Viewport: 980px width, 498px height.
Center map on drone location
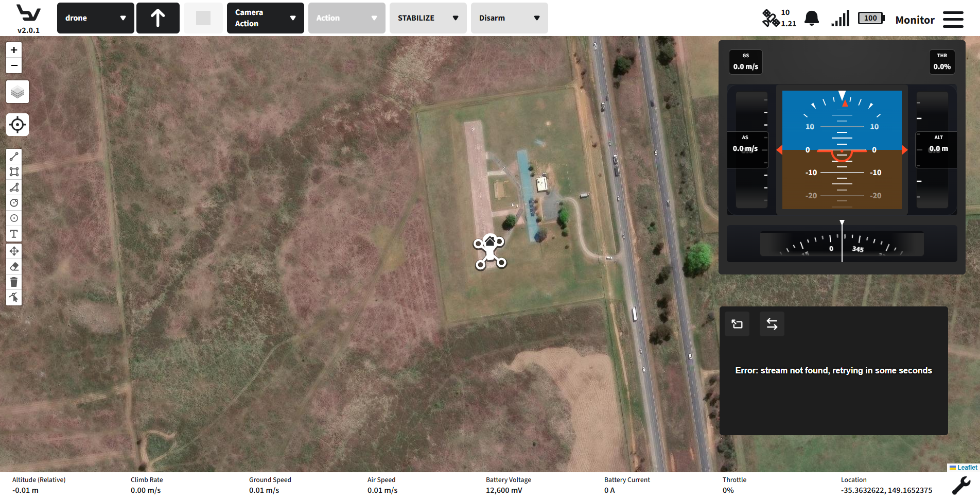17,125
